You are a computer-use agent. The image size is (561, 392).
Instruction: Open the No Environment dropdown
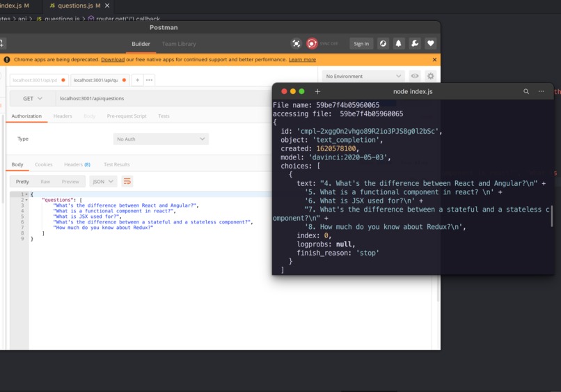coord(363,77)
